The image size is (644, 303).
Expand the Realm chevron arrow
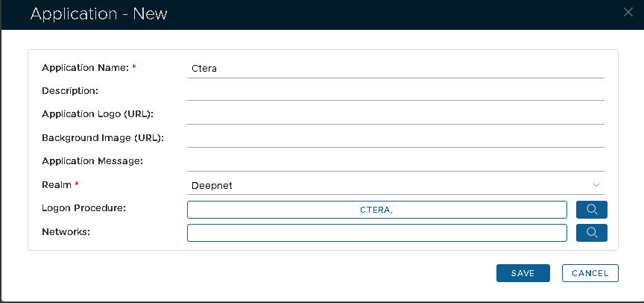pyautogui.click(x=596, y=185)
